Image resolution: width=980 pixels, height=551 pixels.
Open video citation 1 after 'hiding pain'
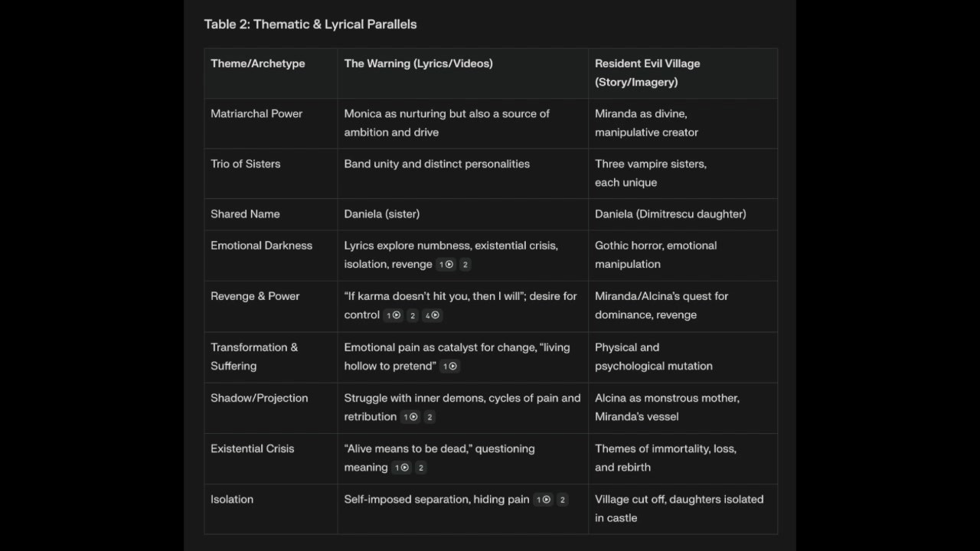[543, 500]
